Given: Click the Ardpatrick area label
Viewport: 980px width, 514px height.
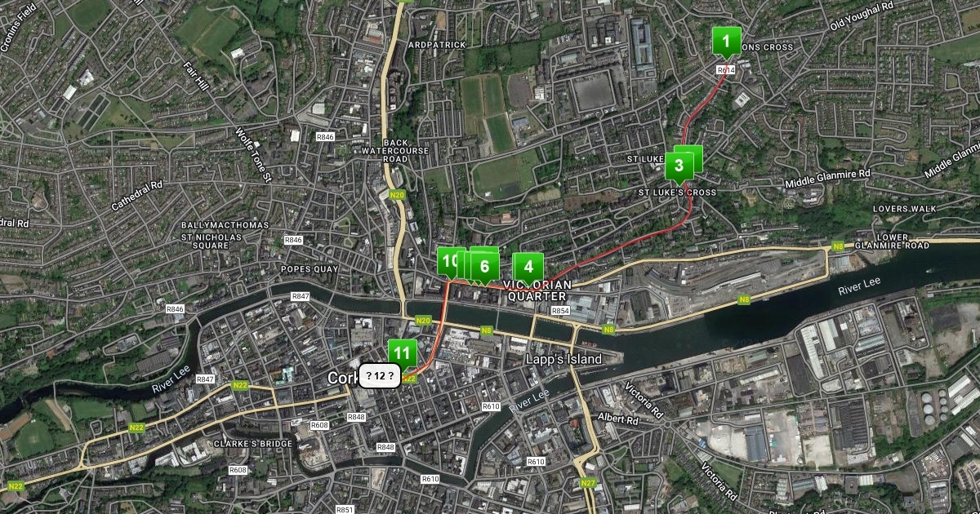Looking at the screenshot, I should point(437,45).
